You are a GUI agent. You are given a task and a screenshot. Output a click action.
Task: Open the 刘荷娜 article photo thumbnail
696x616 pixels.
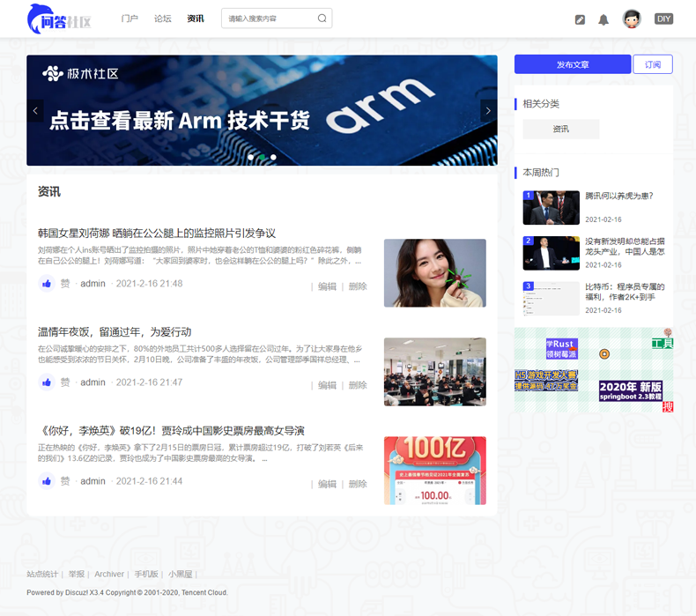coord(435,273)
